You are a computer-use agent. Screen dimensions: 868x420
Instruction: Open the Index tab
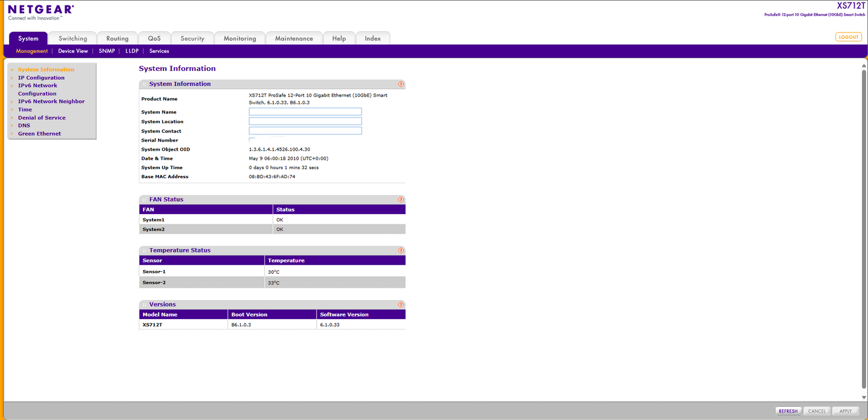372,38
